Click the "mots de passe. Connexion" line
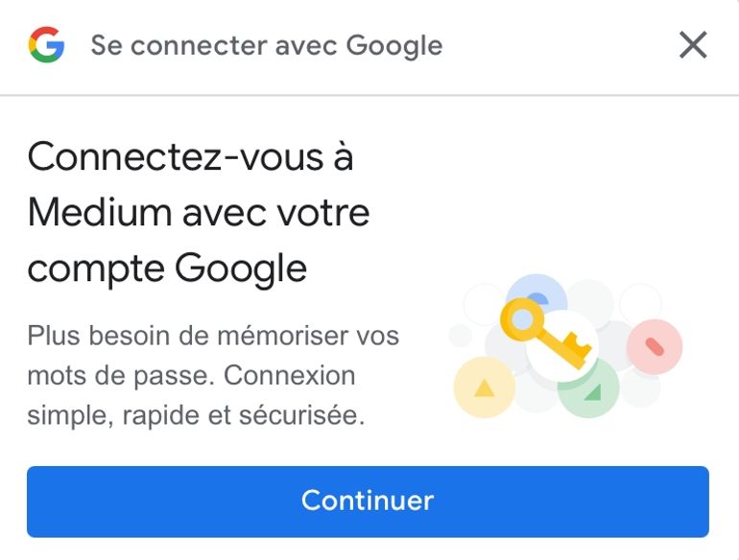Screen dimensions: 739x560 191,377
